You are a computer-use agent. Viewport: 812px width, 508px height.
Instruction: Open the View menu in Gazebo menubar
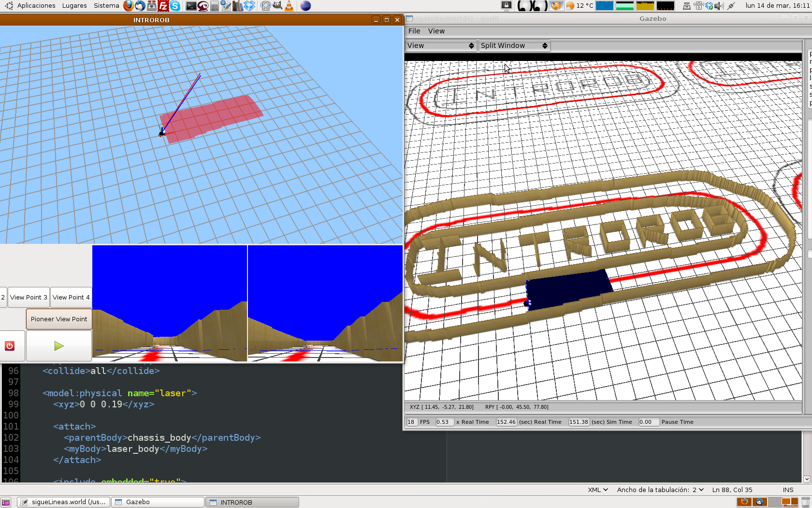[x=436, y=31]
